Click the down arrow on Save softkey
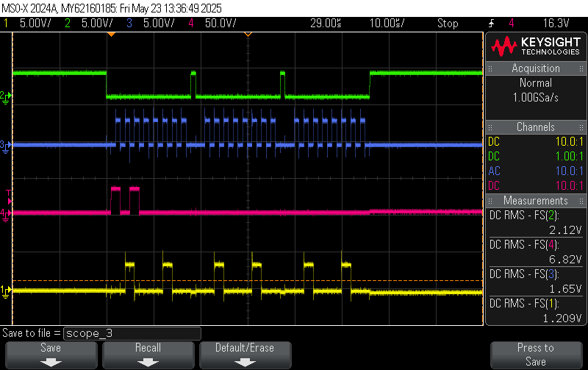Screen dimensions: 588x370 [x=51, y=363]
